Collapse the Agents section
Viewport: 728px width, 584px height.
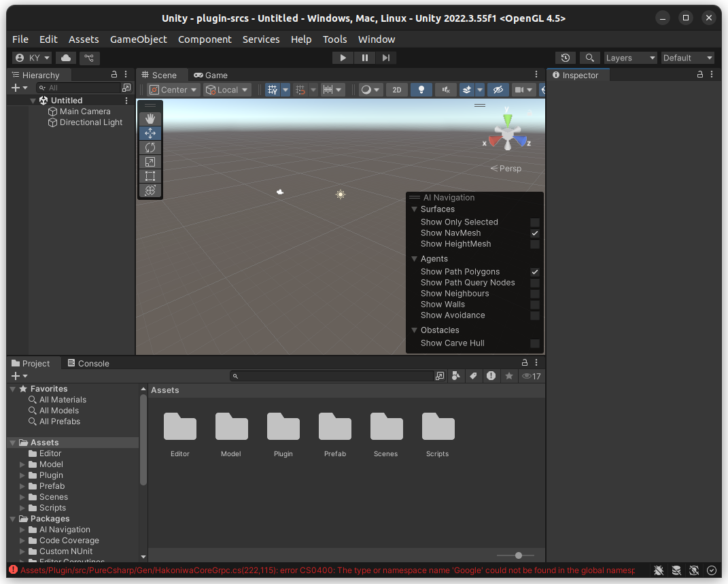(x=414, y=259)
